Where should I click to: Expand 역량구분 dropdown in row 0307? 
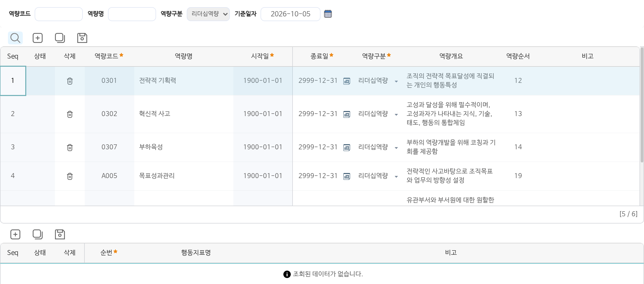(396, 148)
